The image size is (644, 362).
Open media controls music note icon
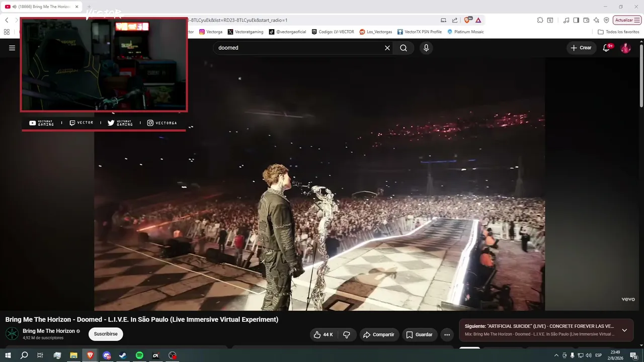(567, 20)
